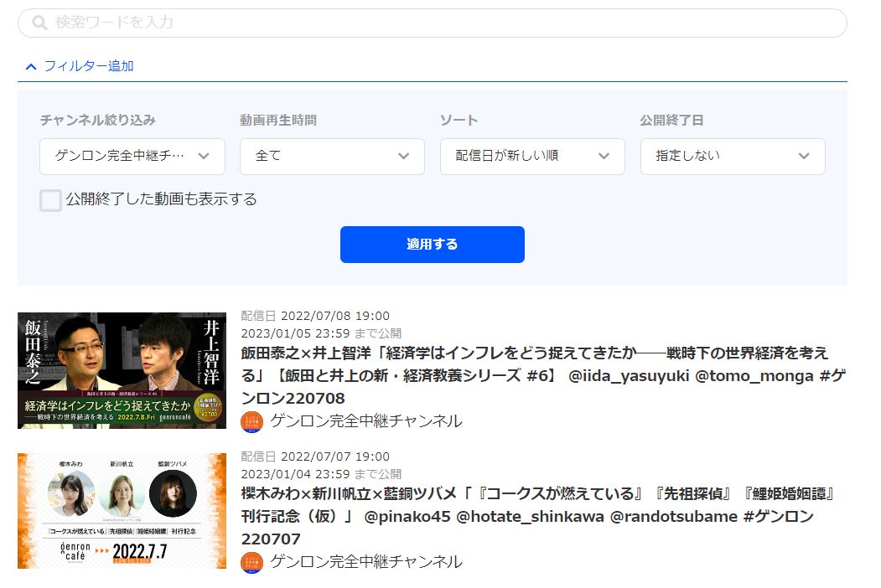Enable 公開終了した動画も表示する checkbox
Viewport: 881px width, 588px height.
tap(50, 200)
